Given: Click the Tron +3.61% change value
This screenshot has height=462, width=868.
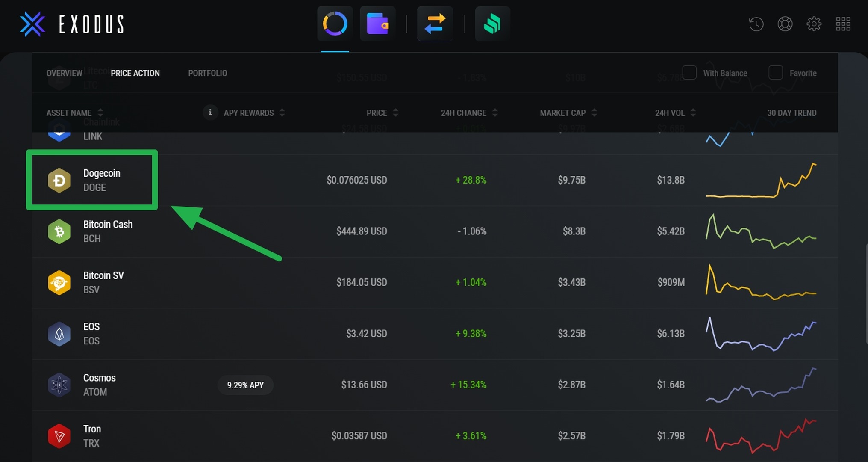Looking at the screenshot, I should point(471,436).
